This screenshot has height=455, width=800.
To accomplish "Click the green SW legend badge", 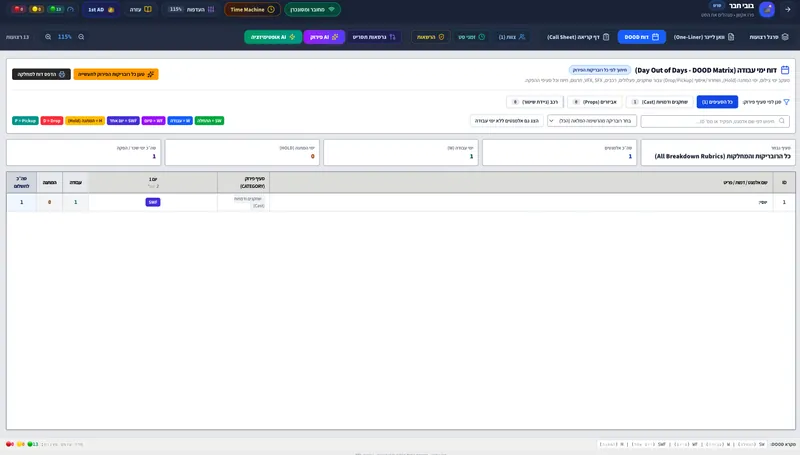I will pyautogui.click(x=209, y=121).
